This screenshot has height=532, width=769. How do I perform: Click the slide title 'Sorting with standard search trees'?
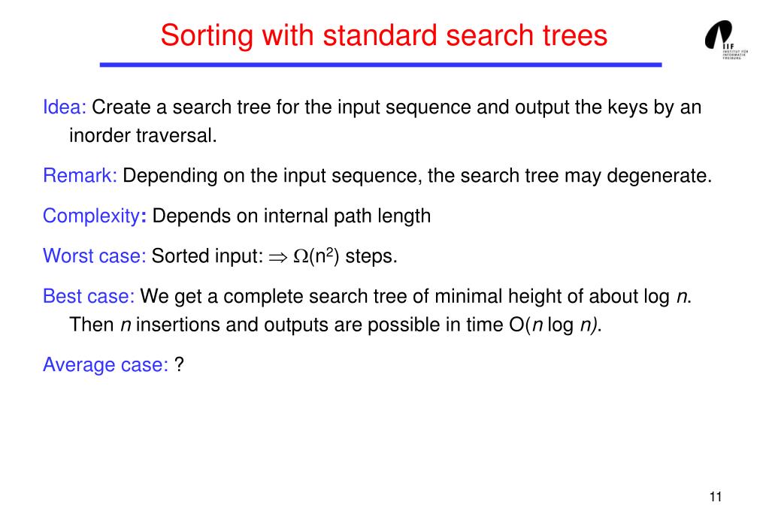(383, 35)
